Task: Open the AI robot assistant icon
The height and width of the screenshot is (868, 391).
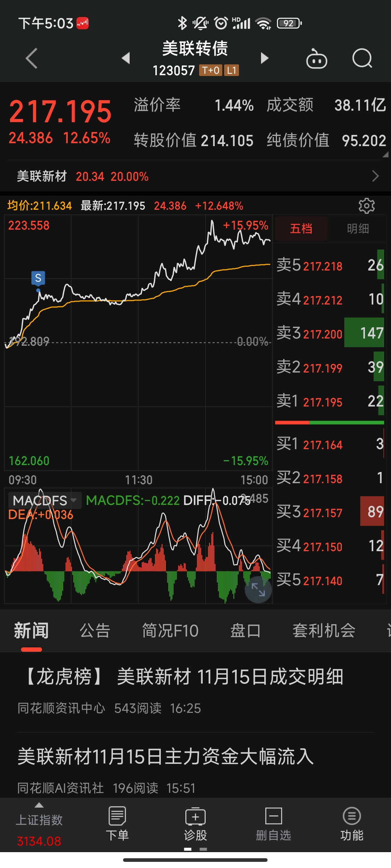Action: [x=316, y=59]
